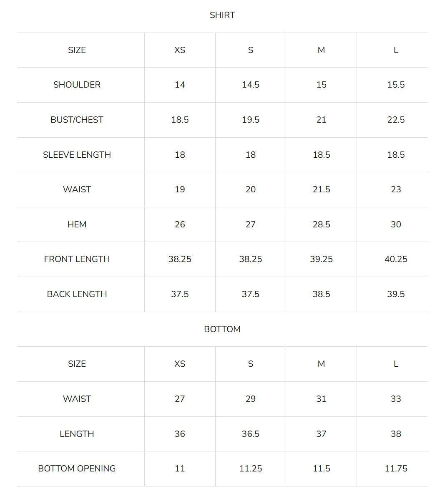The width and height of the screenshot is (445, 504).
Task: Click the SHOULDER row label
Action: coord(77,85)
